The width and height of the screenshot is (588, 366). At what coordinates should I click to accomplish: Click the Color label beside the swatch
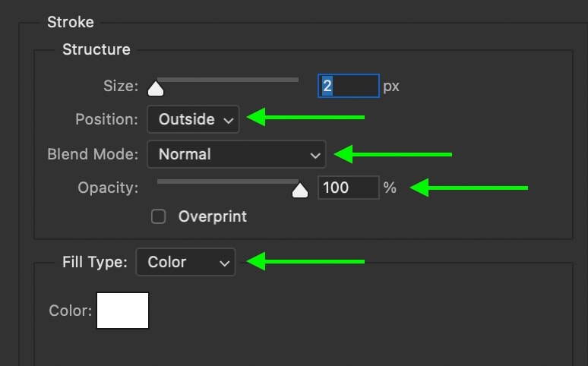point(70,311)
